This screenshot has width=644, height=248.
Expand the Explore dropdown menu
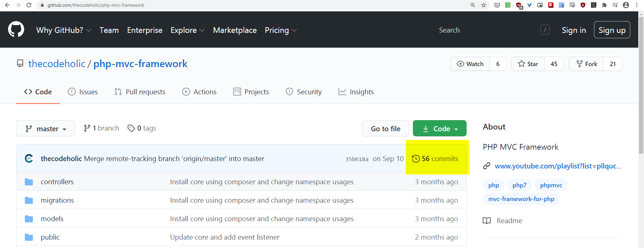pyautogui.click(x=187, y=30)
